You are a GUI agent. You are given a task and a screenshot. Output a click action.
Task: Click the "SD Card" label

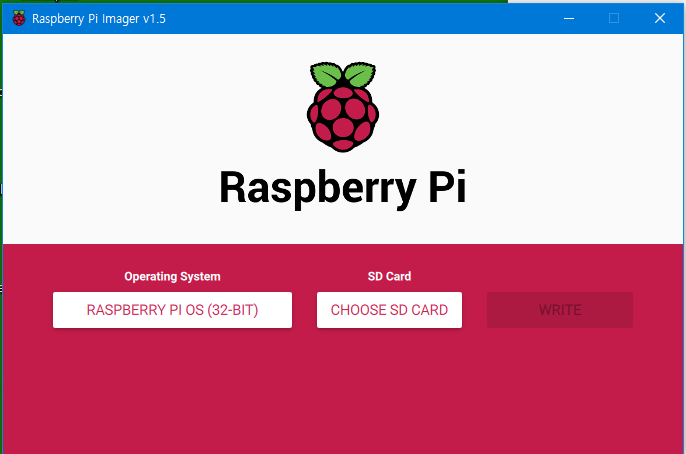coord(389,276)
